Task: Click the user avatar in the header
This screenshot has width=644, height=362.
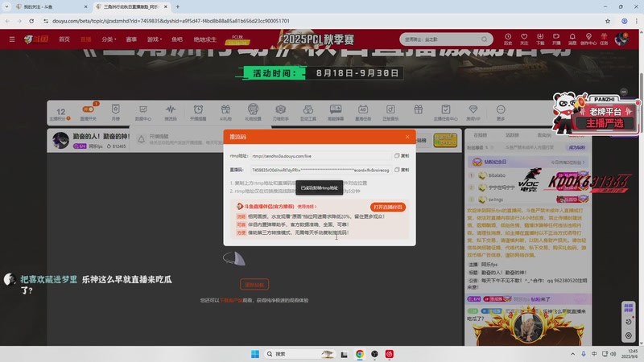Action: [x=621, y=39]
